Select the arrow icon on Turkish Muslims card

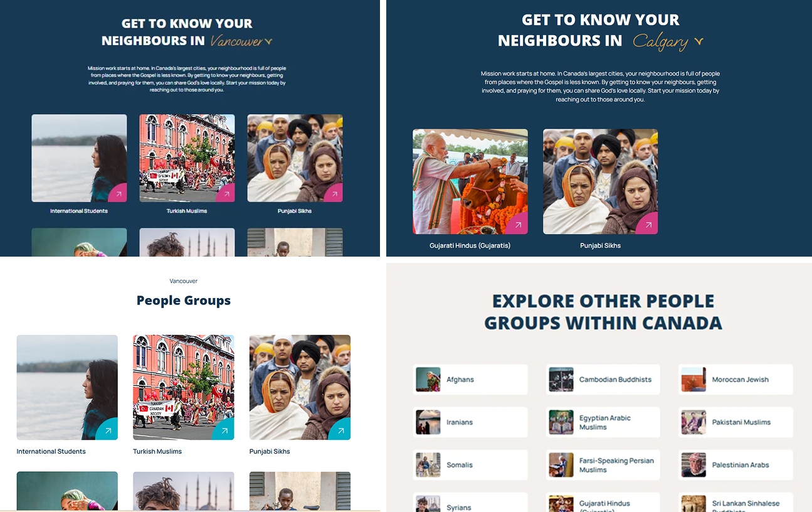[x=226, y=193]
